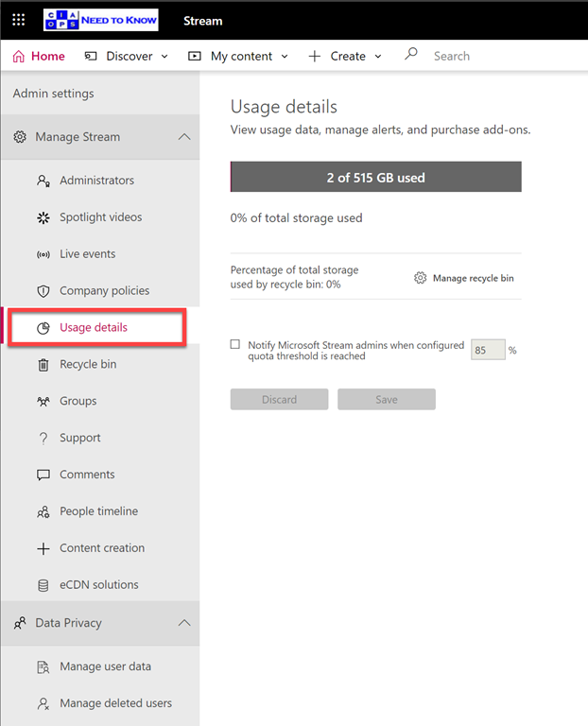Click the Live events broadcast icon

point(43,254)
